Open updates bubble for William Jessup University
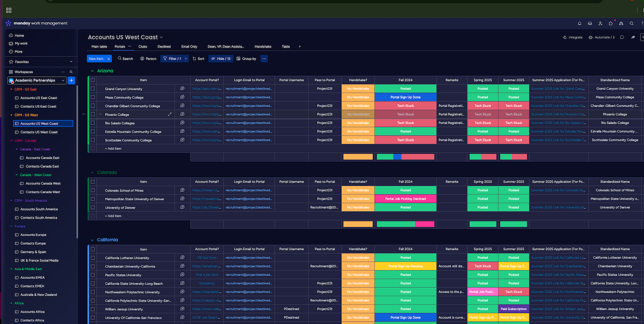The image size is (644, 324). (x=182, y=309)
